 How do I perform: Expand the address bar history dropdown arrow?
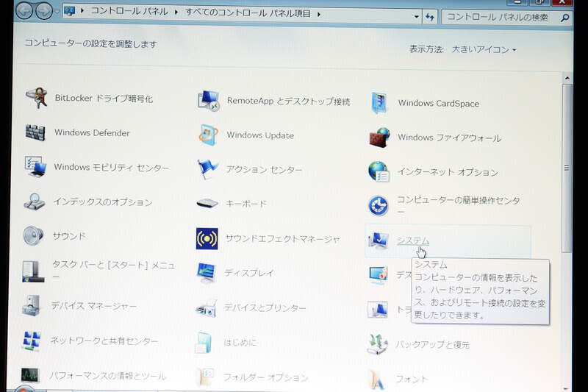(x=416, y=16)
